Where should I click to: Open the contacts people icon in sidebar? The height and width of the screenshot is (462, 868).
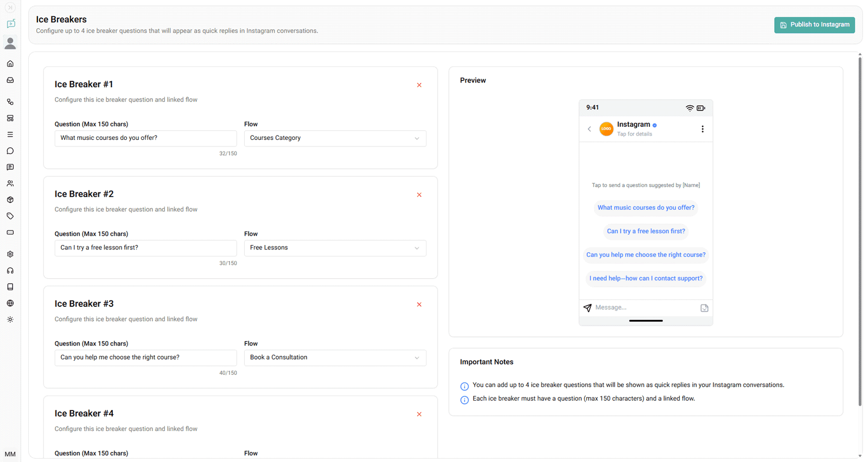pos(10,183)
